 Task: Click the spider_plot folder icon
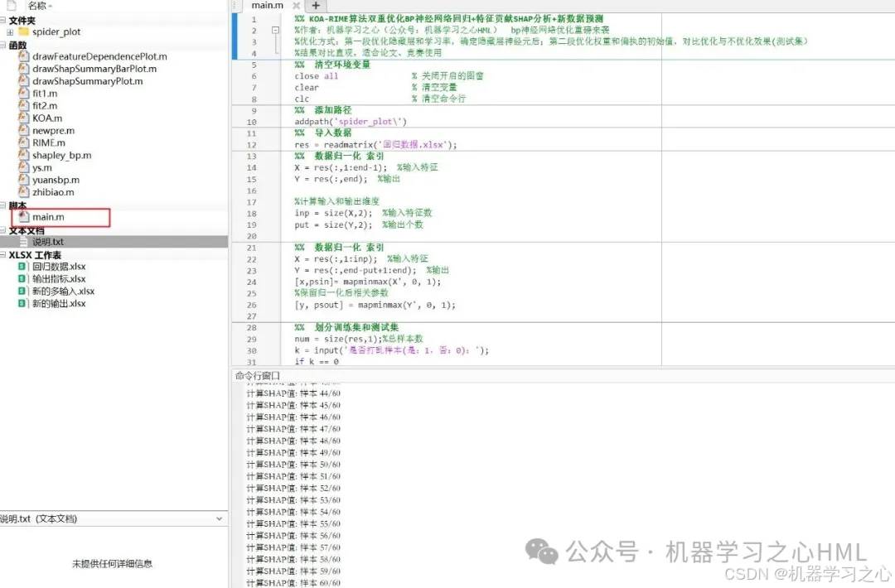(x=23, y=32)
